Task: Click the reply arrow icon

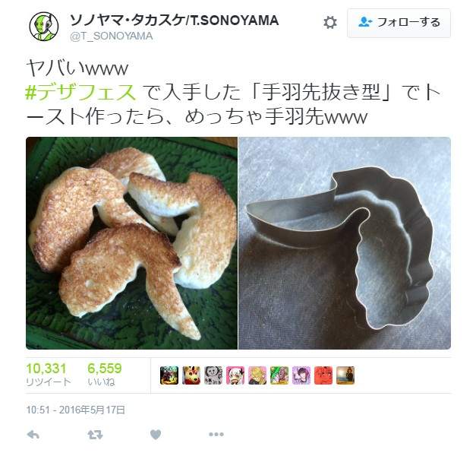Action: pyautogui.click(x=33, y=435)
